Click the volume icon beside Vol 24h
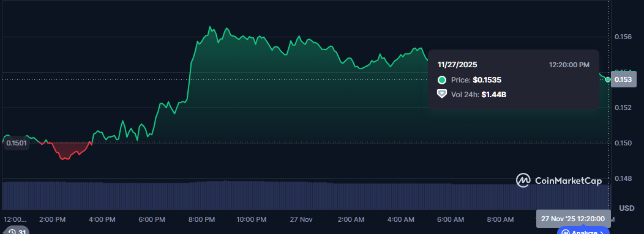The image size is (644, 234). coord(442,94)
